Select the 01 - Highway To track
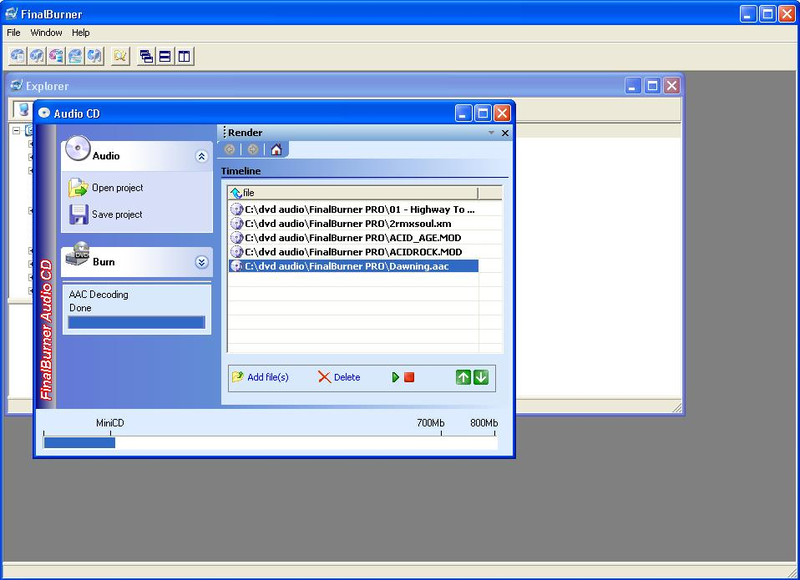This screenshot has height=580, width=800. click(x=354, y=209)
